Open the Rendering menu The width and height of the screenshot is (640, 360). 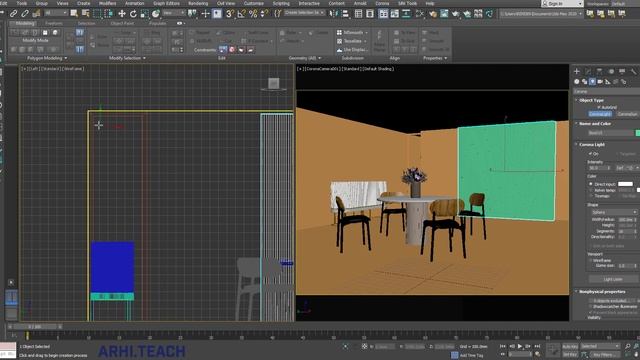pyautogui.click(x=198, y=3)
